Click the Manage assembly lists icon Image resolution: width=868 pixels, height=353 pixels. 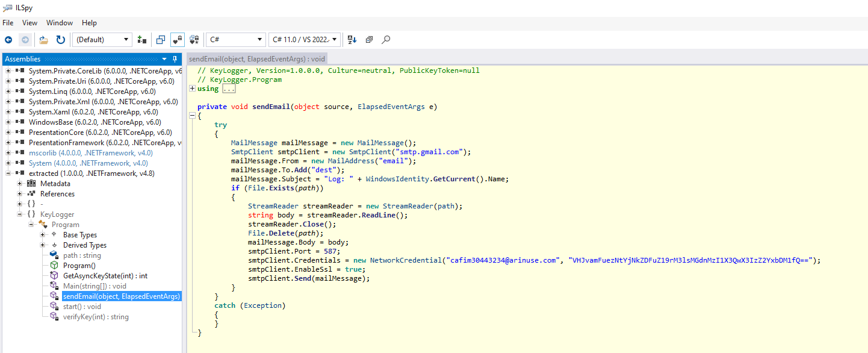click(x=142, y=40)
